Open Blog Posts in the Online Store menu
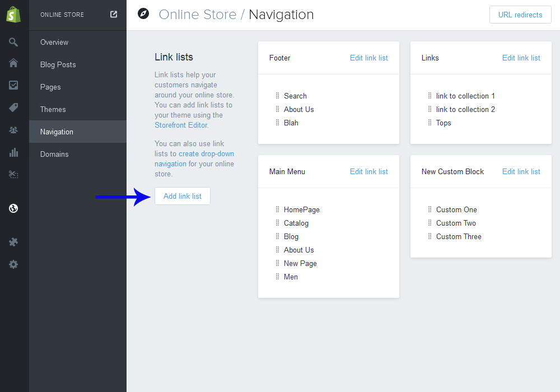The image size is (560, 392). (58, 64)
